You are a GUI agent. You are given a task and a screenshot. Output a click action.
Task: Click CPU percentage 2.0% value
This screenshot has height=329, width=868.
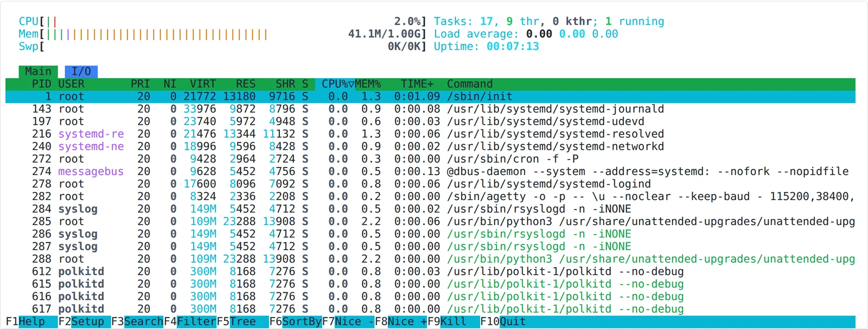[407, 22]
